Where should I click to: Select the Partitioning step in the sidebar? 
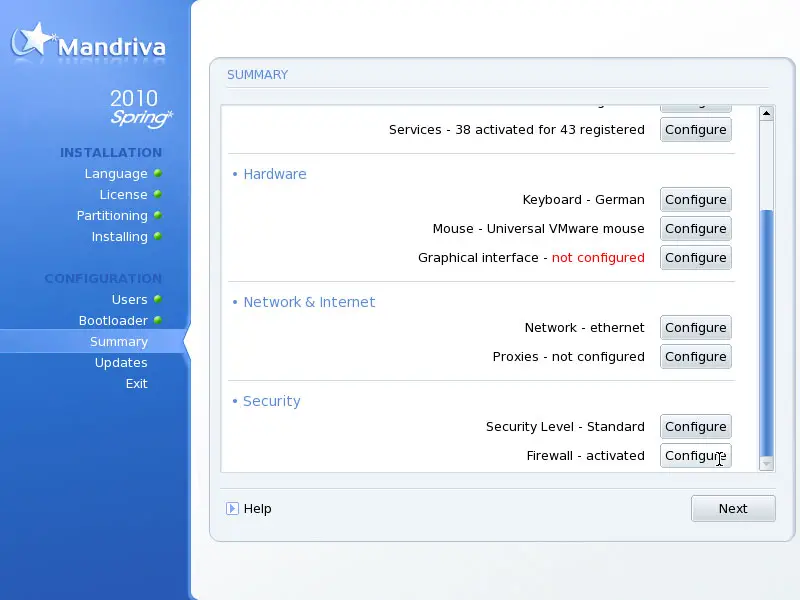pyautogui.click(x=112, y=215)
